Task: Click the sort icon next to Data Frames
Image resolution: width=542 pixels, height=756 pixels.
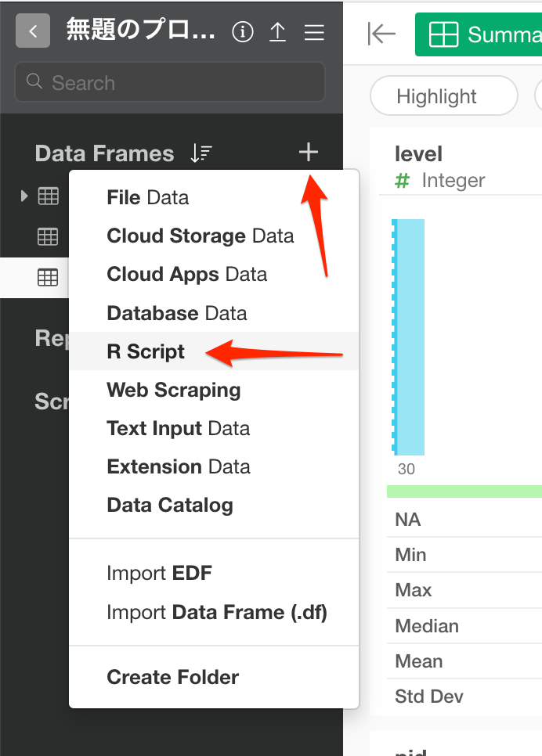Action: pos(201,153)
